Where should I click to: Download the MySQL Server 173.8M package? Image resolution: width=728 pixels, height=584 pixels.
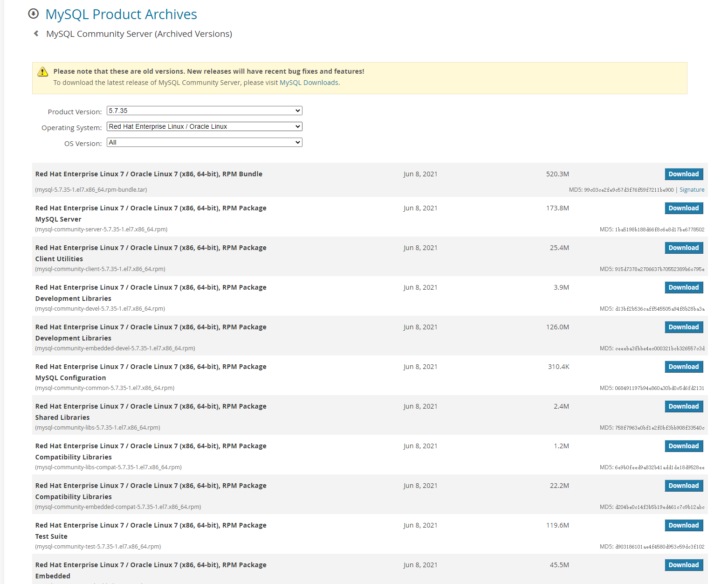coord(684,208)
